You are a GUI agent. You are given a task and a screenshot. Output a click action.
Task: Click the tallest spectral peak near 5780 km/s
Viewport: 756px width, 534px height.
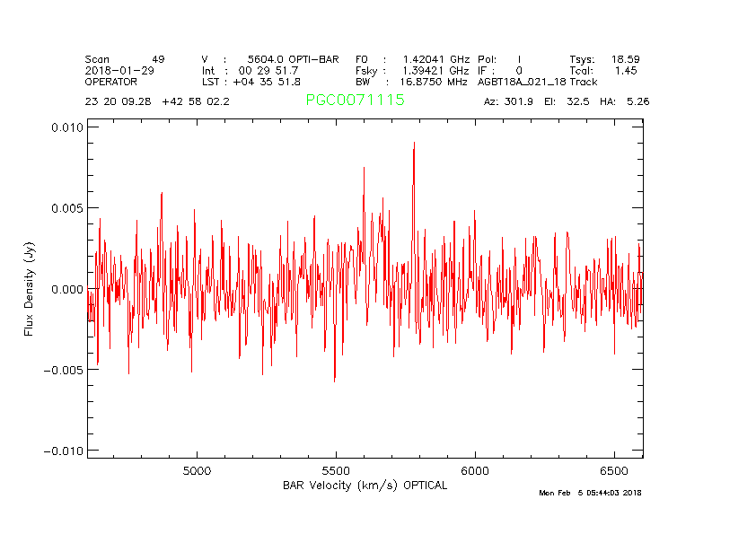pos(413,144)
